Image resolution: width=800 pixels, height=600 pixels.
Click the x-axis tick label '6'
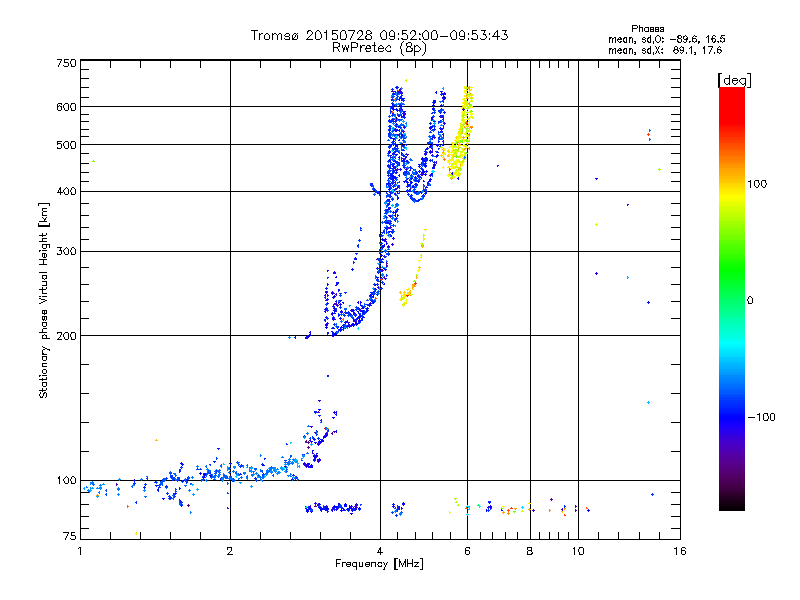pyautogui.click(x=467, y=551)
